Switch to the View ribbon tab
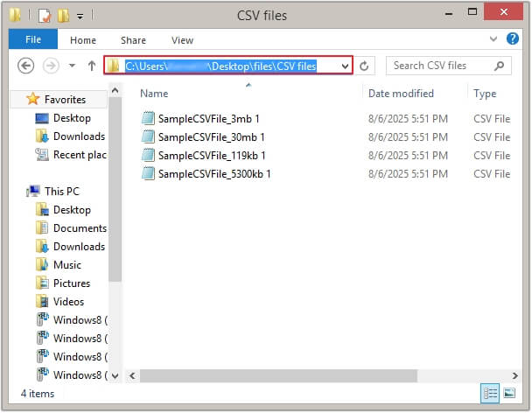Image resolution: width=532 pixels, height=413 pixels. tap(182, 40)
